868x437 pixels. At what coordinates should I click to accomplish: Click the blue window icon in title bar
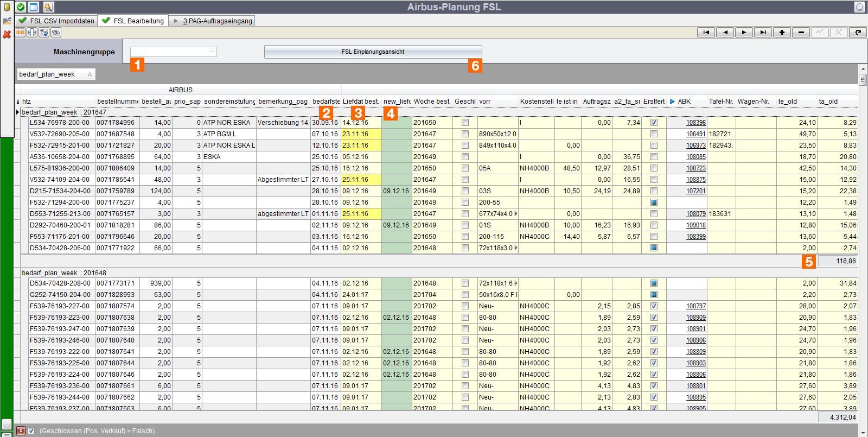coord(34,7)
